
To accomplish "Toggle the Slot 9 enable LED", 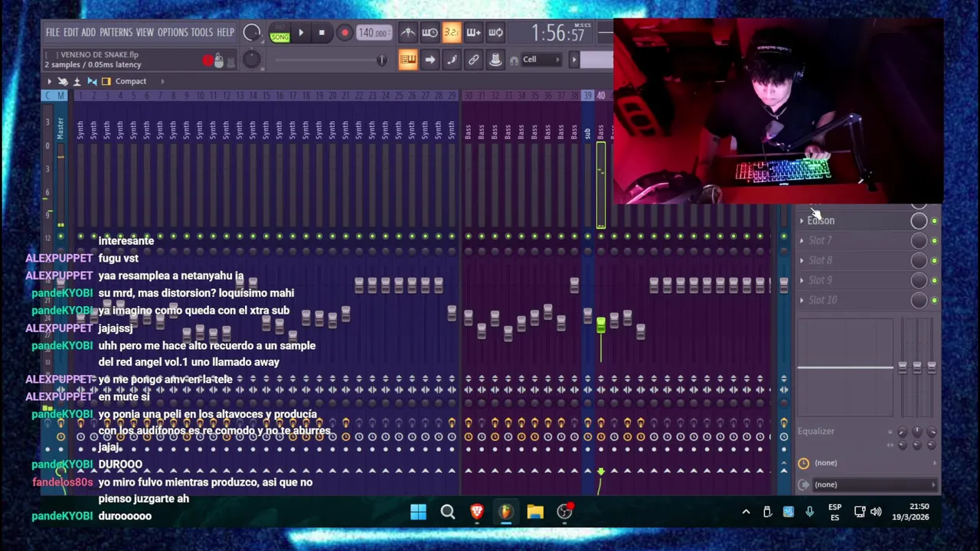I will (x=934, y=281).
